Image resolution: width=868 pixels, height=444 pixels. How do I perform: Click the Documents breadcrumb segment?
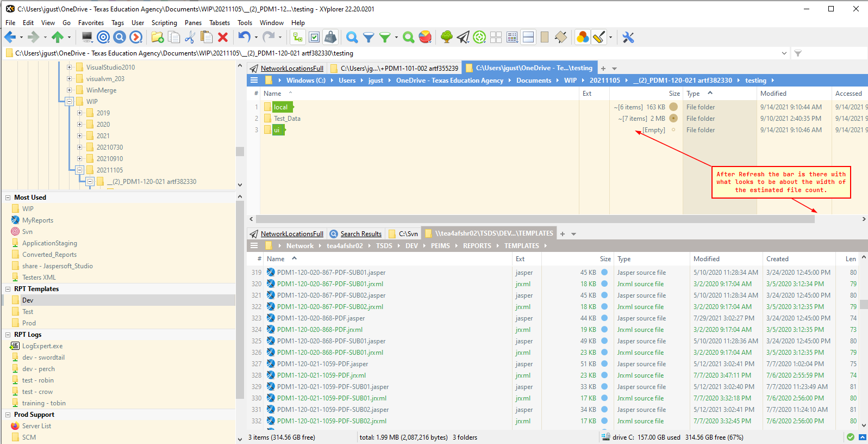533,81
